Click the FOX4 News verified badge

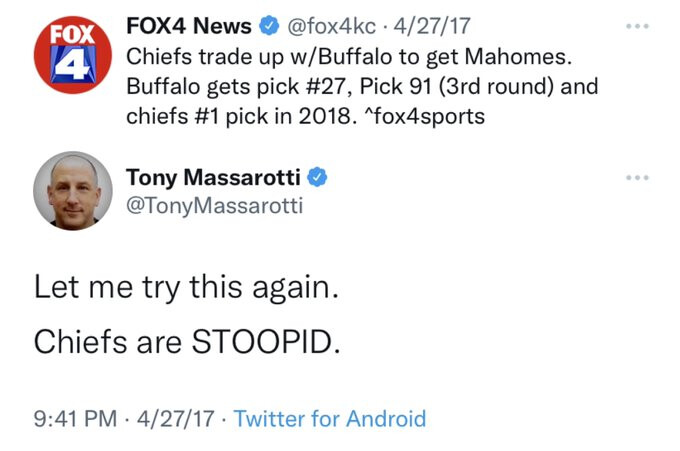269,24
